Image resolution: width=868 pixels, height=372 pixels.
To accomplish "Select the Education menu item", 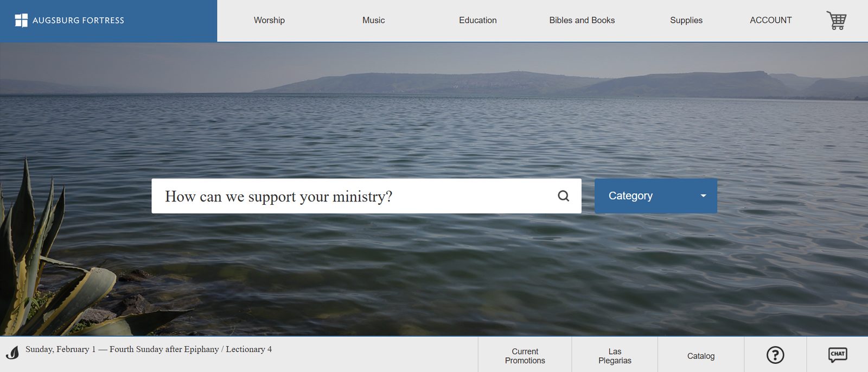I will click(477, 20).
